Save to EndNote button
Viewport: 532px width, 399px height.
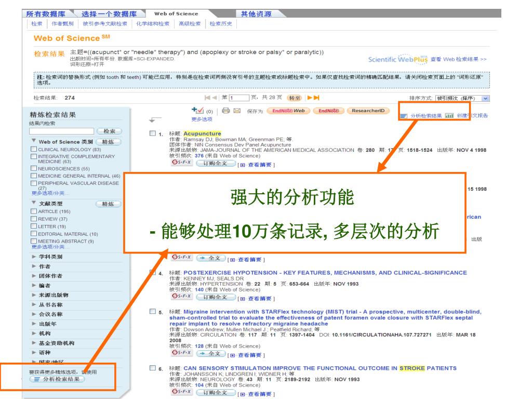tap(329, 111)
